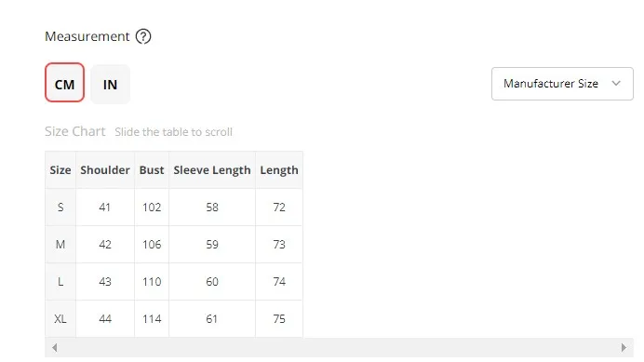Select the M size row
Image resolution: width=644 pixels, height=362 pixels.
[174, 245]
